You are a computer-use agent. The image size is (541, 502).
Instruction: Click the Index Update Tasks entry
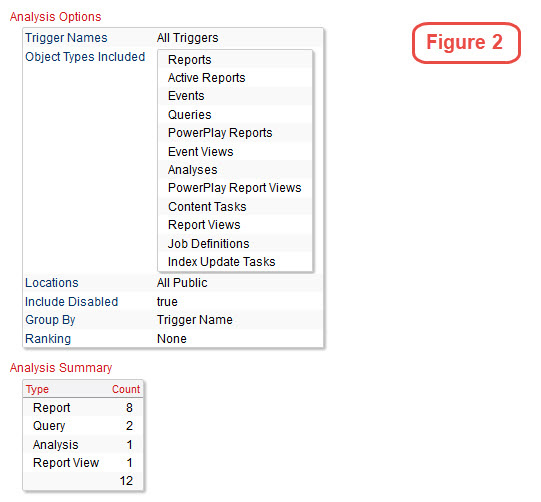tap(222, 262)
